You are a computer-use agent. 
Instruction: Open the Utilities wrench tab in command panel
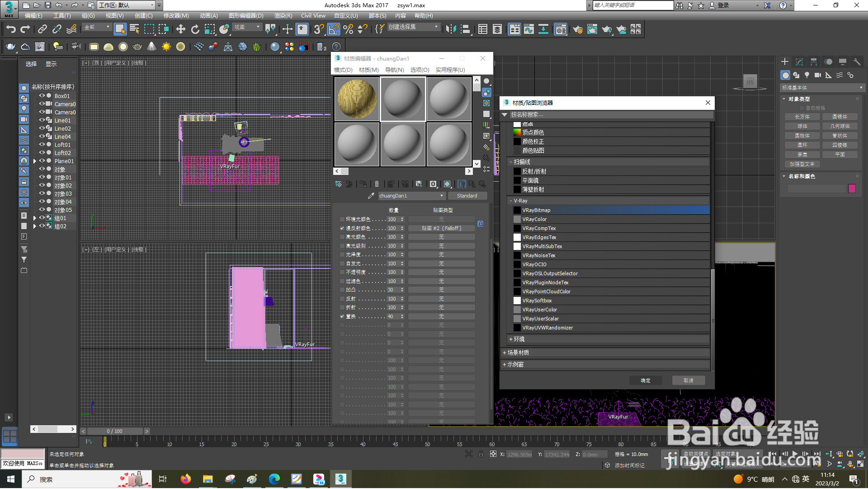point(857,62)
